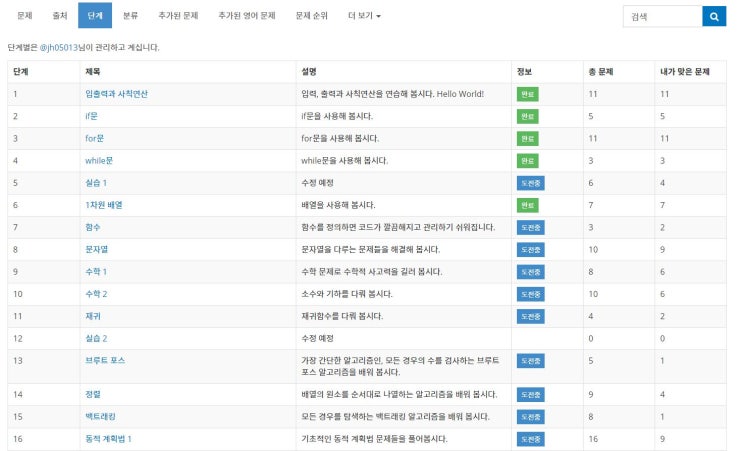Switch to the 문제 tab
The image size is (743, 451).
coord(25,16)
